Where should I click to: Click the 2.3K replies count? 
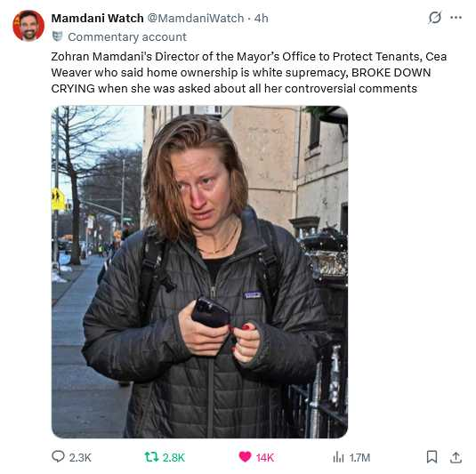(x=80, y=457)
